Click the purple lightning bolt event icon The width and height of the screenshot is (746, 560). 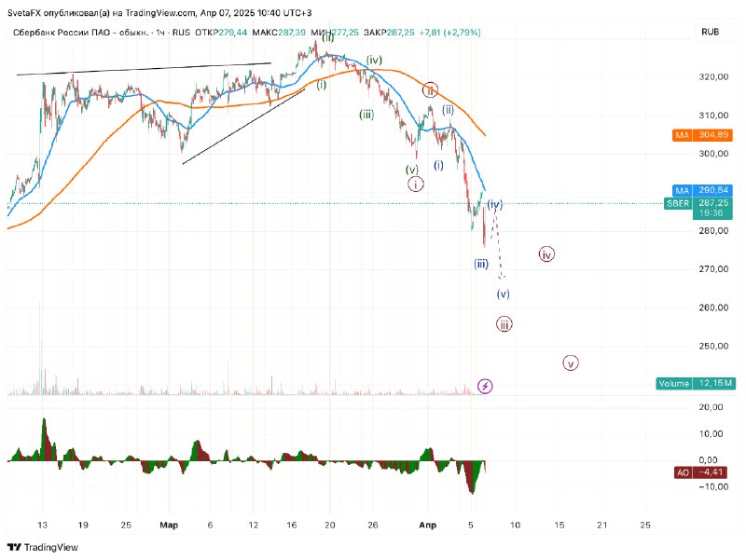pyautogui.click(x=485, y=386)
